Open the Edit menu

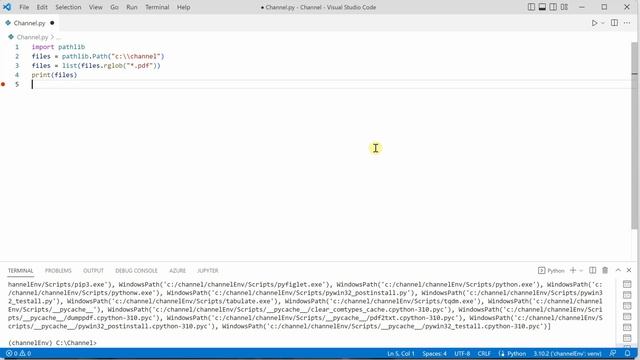coord(42,7)
